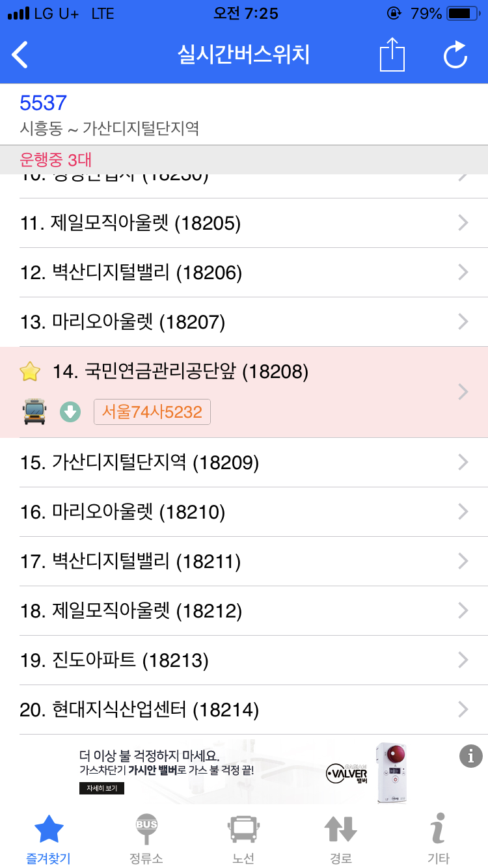Tap the 5537 route number title
Image resolution: width=488 pixels, height=868 pixels.
(44, 103)
